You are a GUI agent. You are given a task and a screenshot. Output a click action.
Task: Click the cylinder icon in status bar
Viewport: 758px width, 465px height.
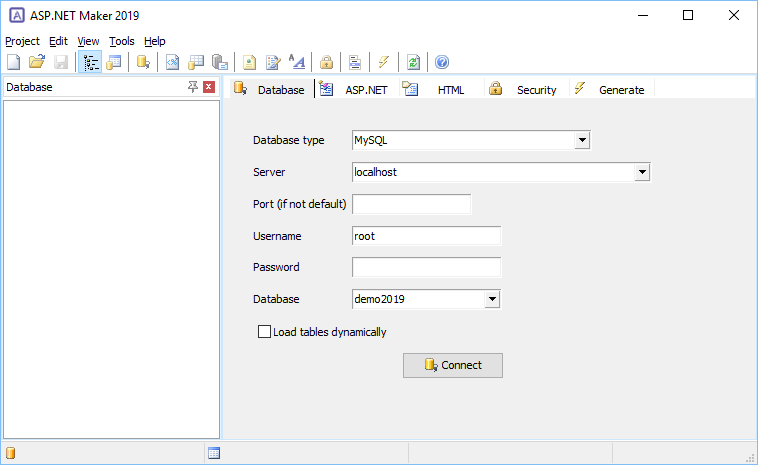coord(11,453)
